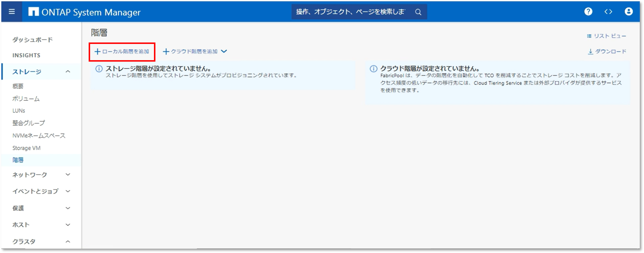Click the 階層 page heading
Viewport: 644px width, 253px height.
(x=99, y=32)
